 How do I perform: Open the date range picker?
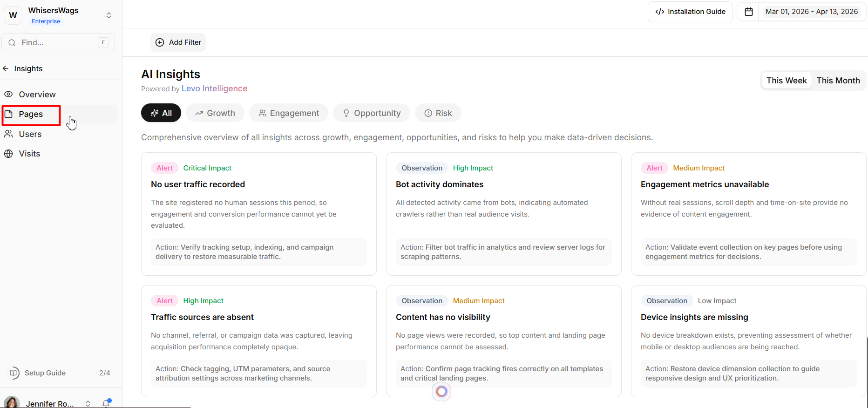click(811, 12)
